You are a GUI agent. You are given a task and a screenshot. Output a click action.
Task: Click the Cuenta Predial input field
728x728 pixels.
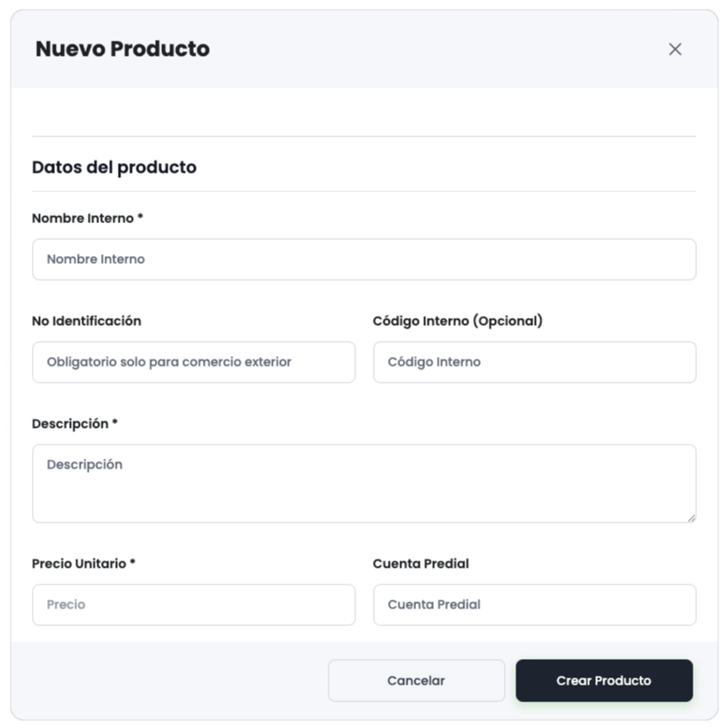[x=534, y=605]
